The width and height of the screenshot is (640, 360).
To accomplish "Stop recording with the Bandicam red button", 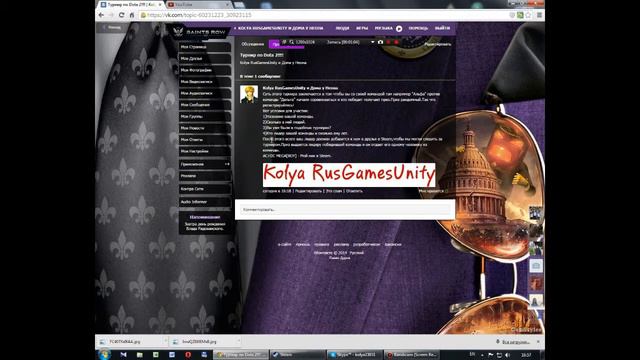I will tap(396, 42).
